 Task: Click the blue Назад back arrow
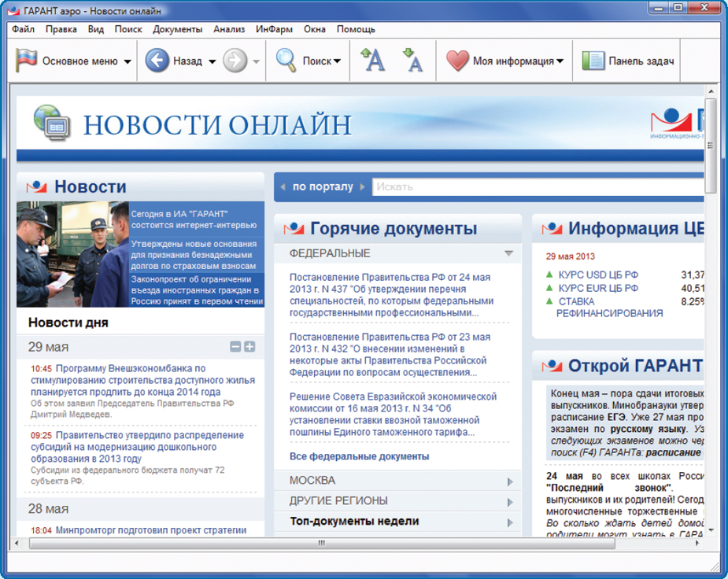[x=157, y=61]
